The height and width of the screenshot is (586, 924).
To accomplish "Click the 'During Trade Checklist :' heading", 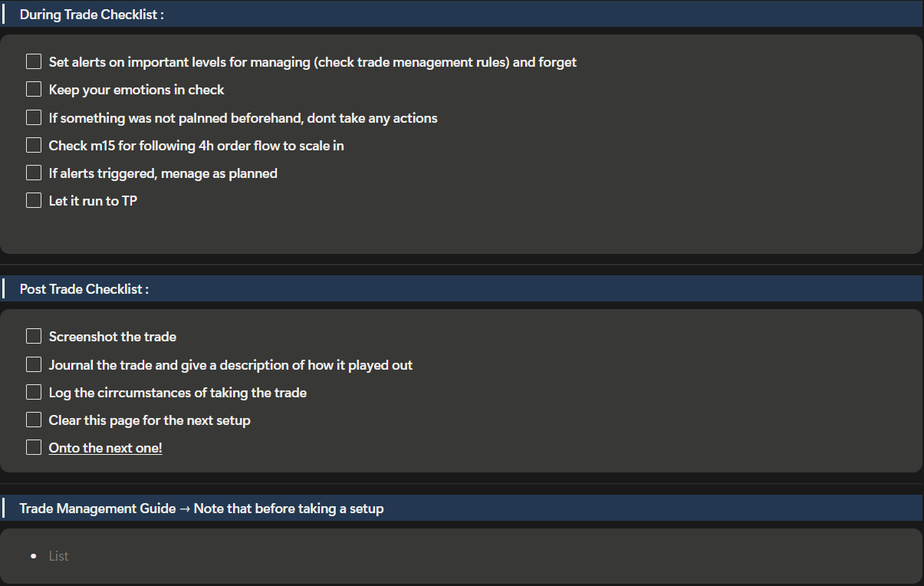I will (x=91, y=15).
